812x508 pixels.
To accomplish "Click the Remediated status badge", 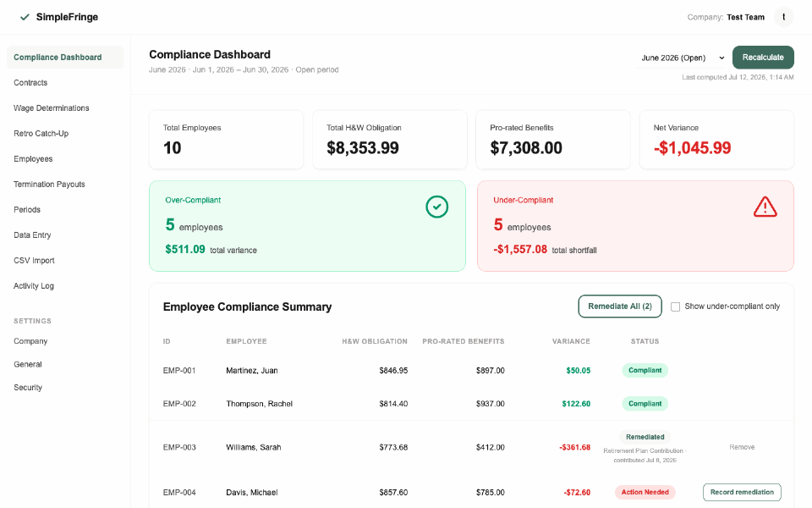I will 645,437.
